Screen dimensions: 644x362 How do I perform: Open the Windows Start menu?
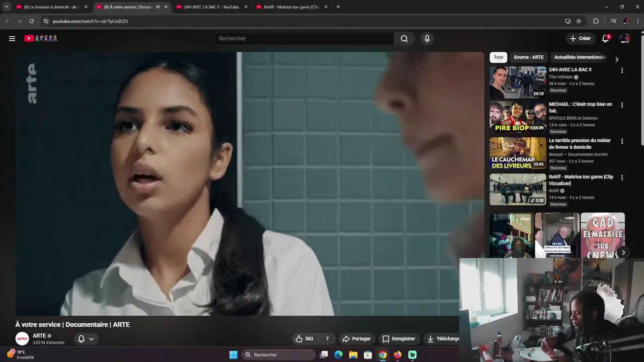click(233, 355)
